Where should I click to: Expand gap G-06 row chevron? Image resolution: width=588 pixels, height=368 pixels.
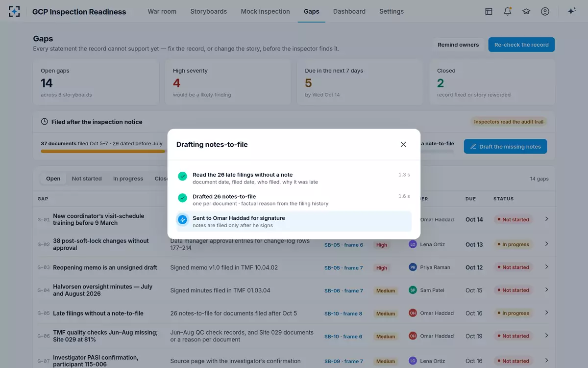[547, 336]
